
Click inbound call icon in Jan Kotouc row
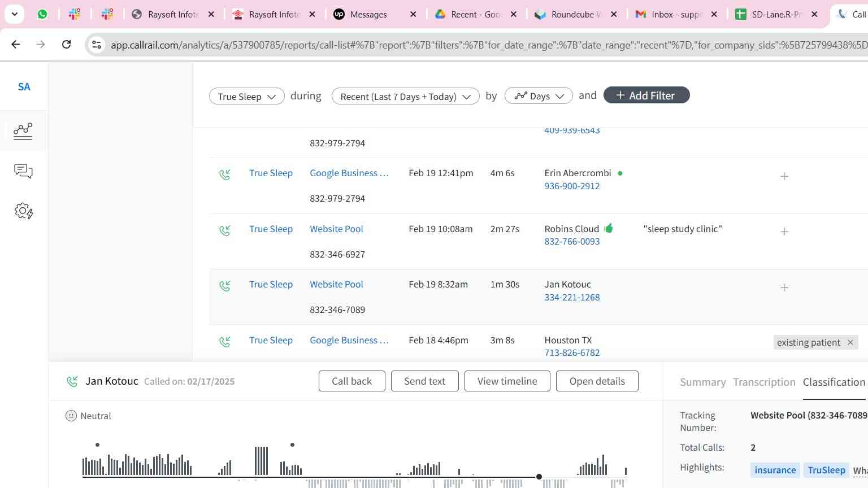[225, 286]
